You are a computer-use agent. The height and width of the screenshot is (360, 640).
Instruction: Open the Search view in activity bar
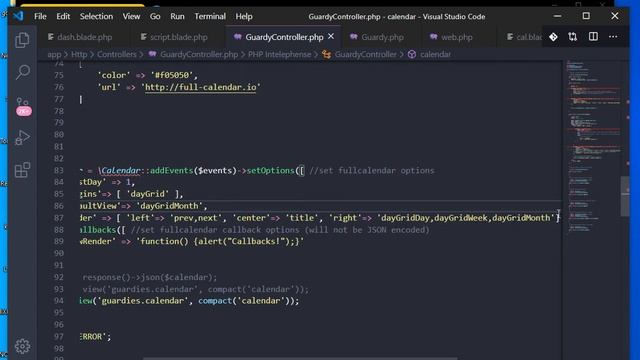pos(22,72)
